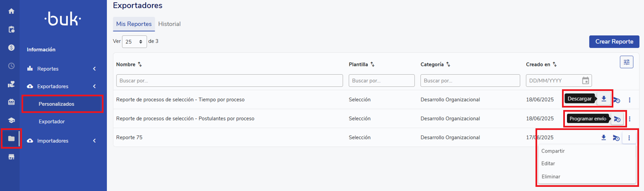
Task: Choose Eliminar from the context menu
Action: click(x=551, y=176)
